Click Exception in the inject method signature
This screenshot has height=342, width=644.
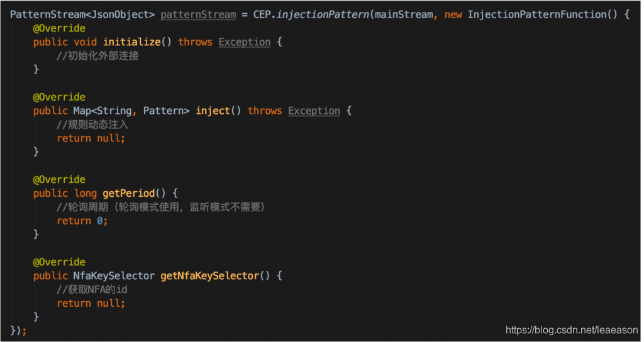coord(314,111)
